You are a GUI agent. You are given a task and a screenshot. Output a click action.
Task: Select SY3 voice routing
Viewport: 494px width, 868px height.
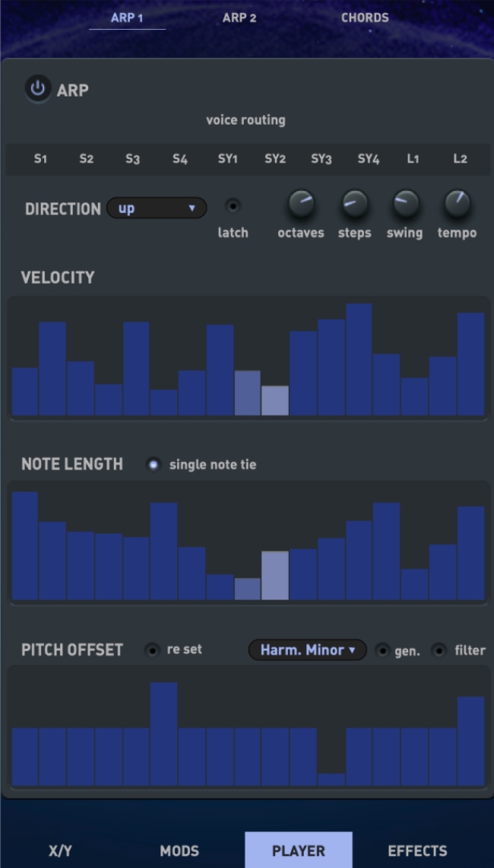coord(321,160)
